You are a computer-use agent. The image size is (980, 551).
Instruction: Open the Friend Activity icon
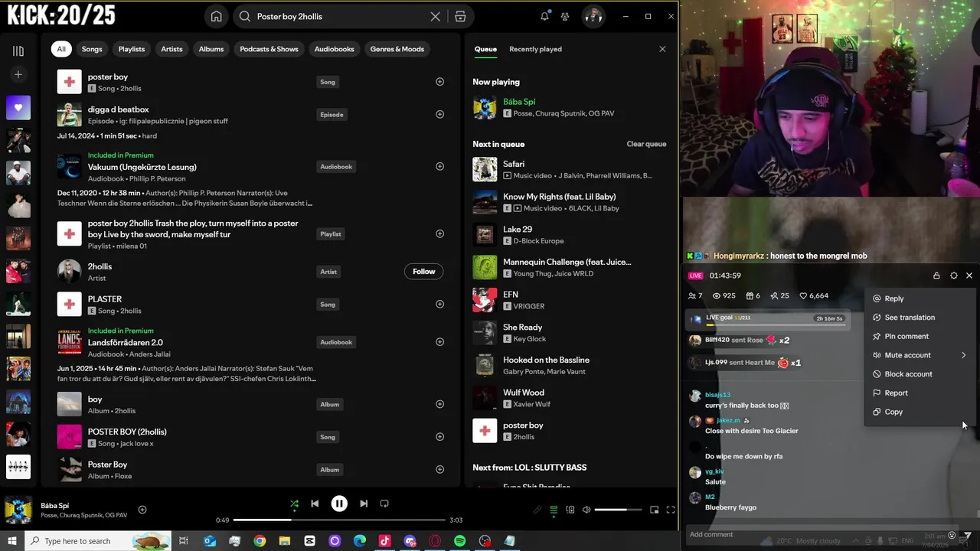(565, 16)
